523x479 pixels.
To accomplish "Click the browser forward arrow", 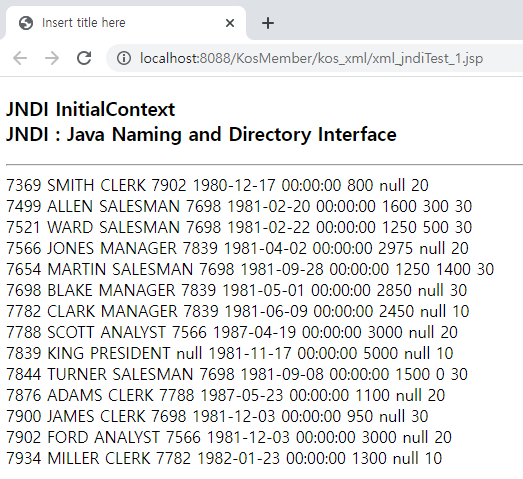I will (52, 58).
